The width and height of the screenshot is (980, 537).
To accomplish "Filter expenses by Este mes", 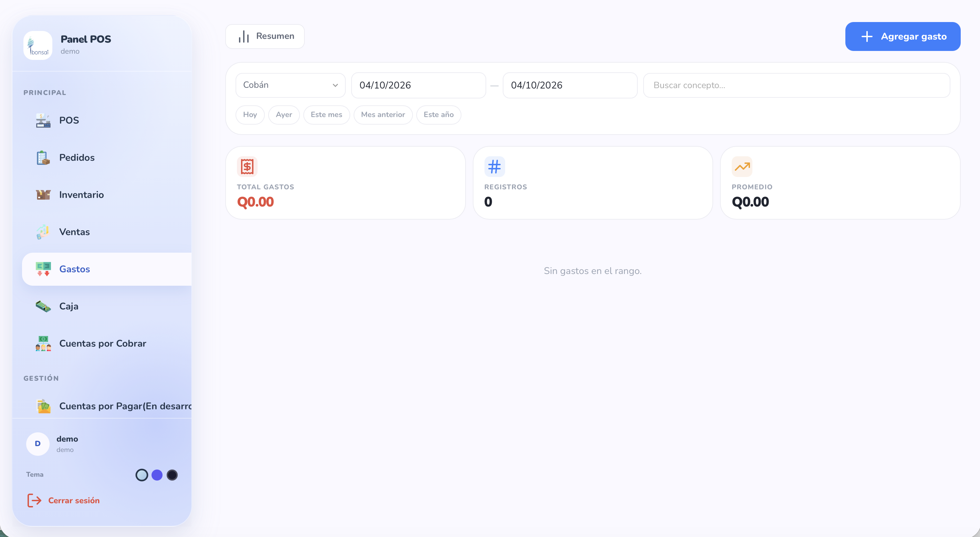I will tap(326, 115).
